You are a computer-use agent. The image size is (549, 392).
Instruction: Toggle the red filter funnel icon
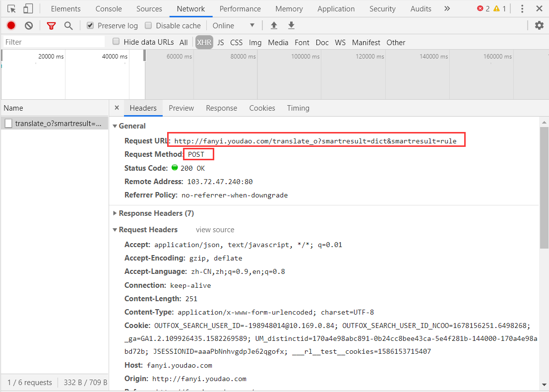51,26
